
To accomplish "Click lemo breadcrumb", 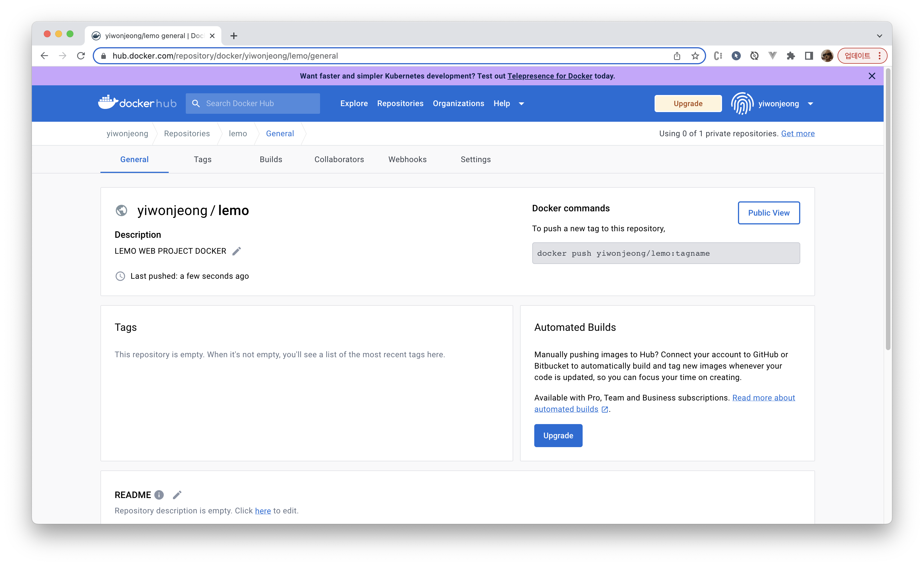I will [x=238, y=133].
